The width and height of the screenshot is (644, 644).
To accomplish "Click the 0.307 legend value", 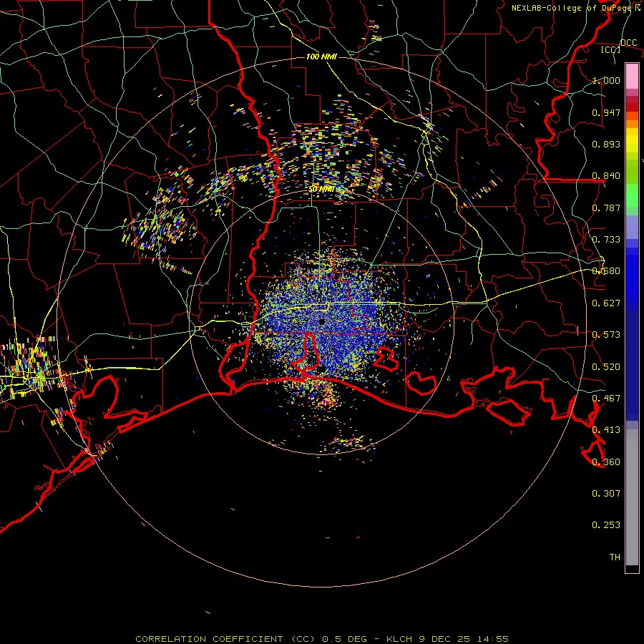I will (x=606, y=494).
